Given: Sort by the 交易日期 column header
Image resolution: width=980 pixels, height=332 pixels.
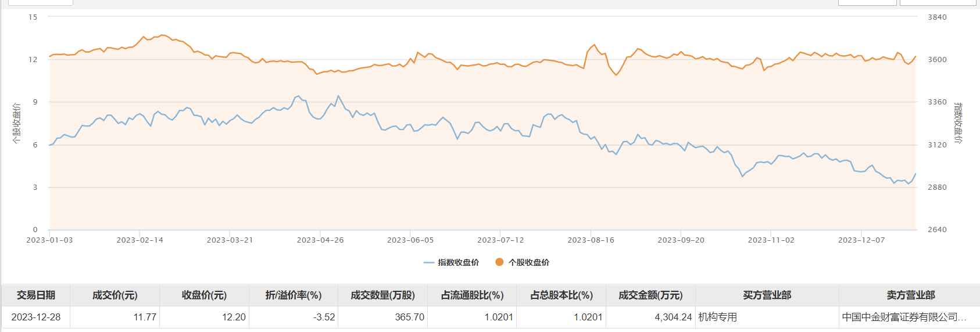Looking at the screenshot, I should (x=36, y=295).
